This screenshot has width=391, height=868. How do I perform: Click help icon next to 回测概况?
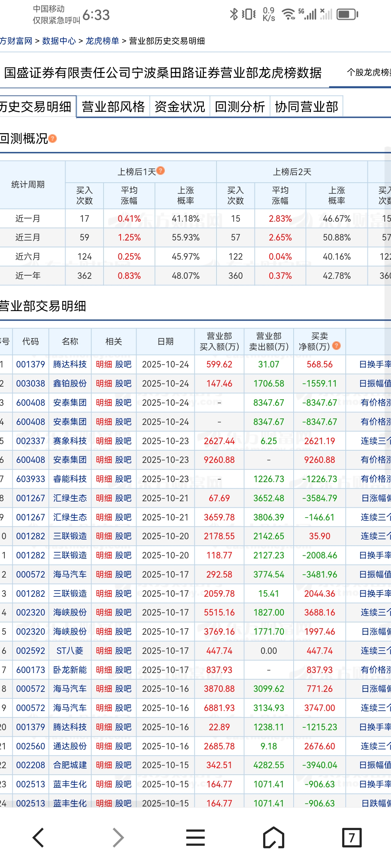tap(52, 139)
